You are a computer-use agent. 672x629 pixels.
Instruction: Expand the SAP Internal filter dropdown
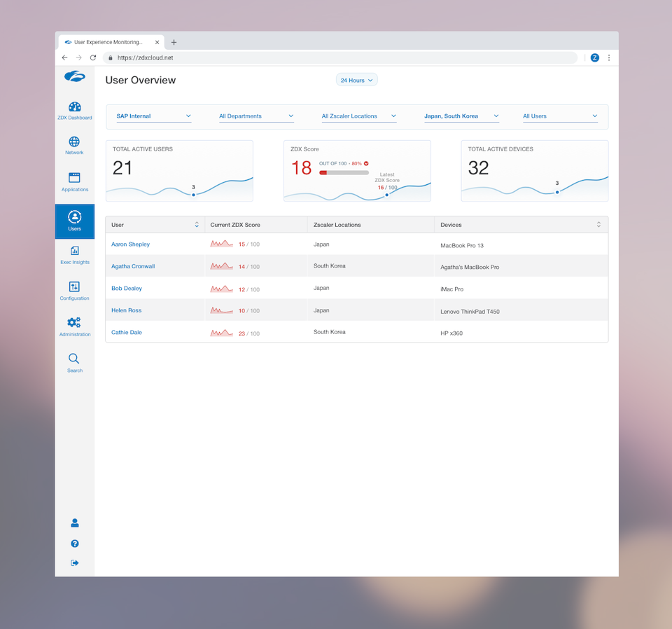(153, 116)
